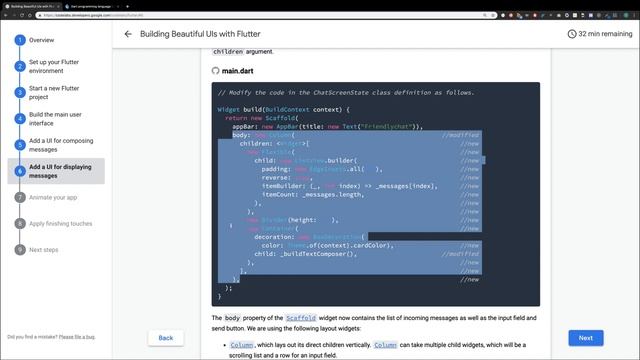Click step 9 circle beside Next steps
640x360 pixels.
[20, 250]
